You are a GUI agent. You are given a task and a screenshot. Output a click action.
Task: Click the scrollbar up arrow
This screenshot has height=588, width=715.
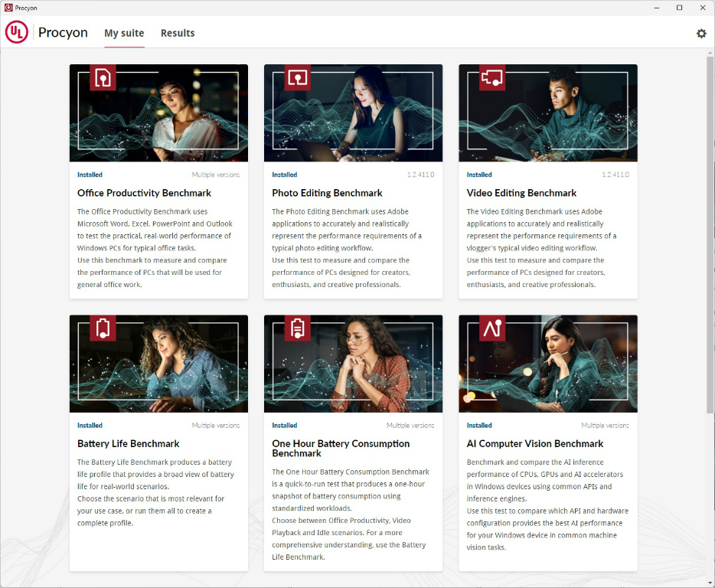(710, 53)
